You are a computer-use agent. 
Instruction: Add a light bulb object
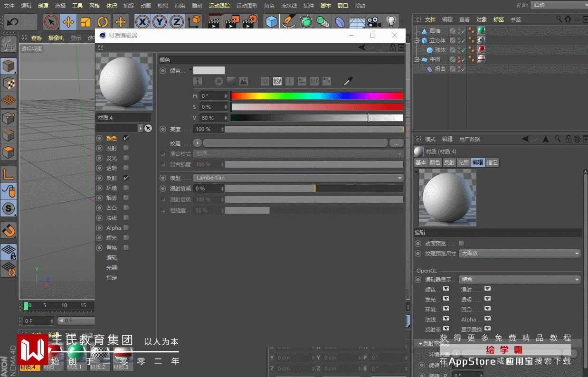point(391,22)
